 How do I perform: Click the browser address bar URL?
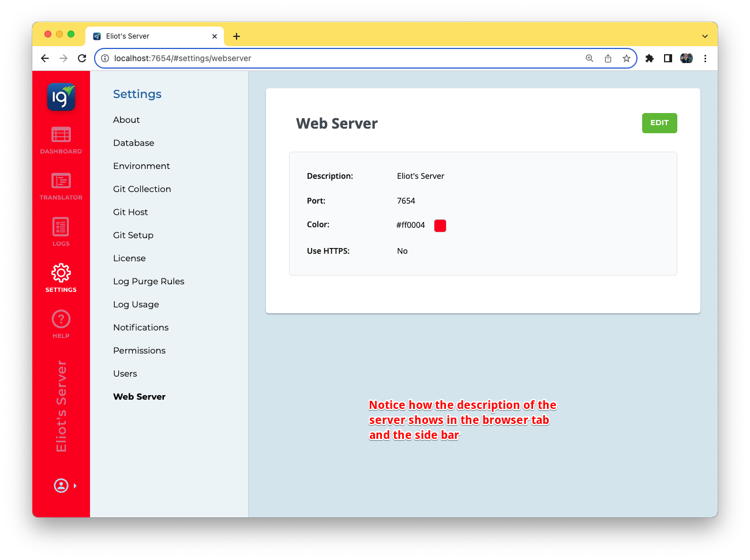coord(182,58)
